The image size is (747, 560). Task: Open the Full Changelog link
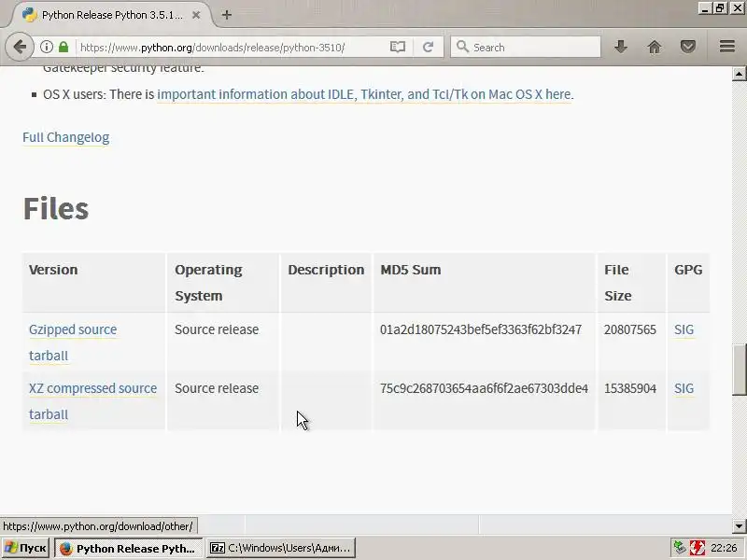pyautogui.click(x=65, y=137)
